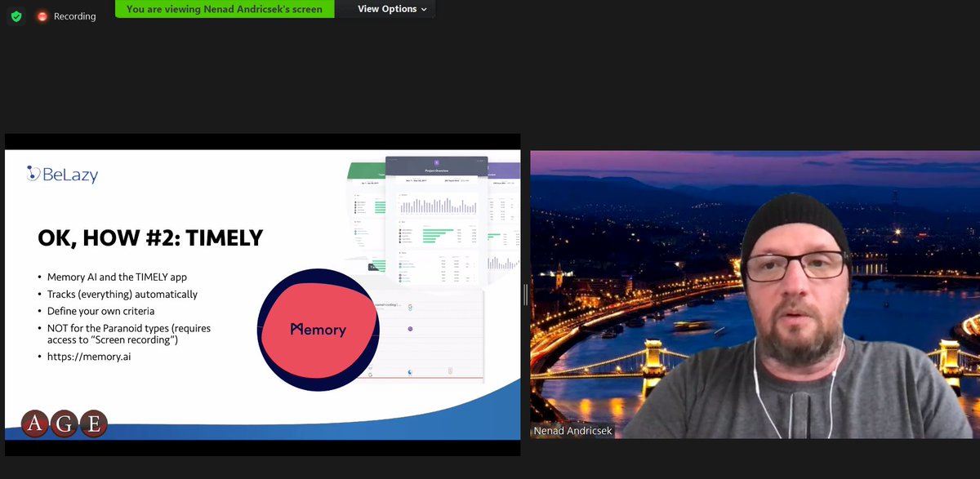This screenshot has width=980, height=479.
Task: Click the View Options chevron arrow
Action: tap(424, 9)
